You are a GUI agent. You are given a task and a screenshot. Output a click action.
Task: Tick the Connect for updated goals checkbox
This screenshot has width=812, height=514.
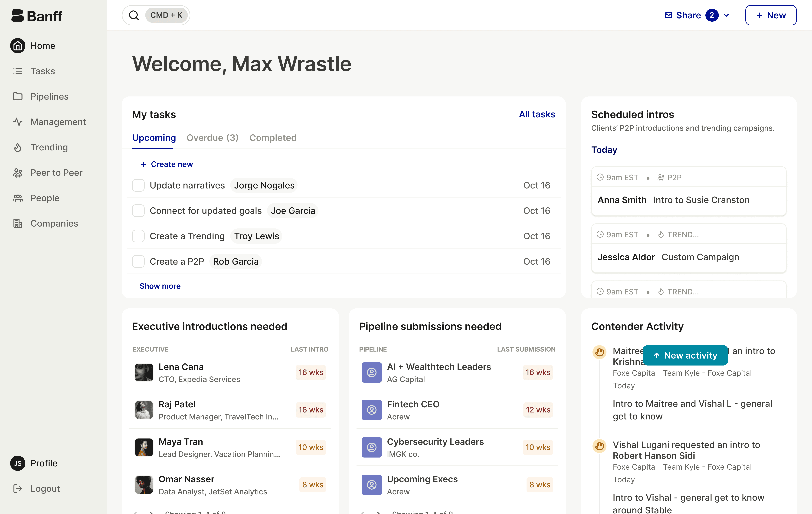click(x=138, y=211)
